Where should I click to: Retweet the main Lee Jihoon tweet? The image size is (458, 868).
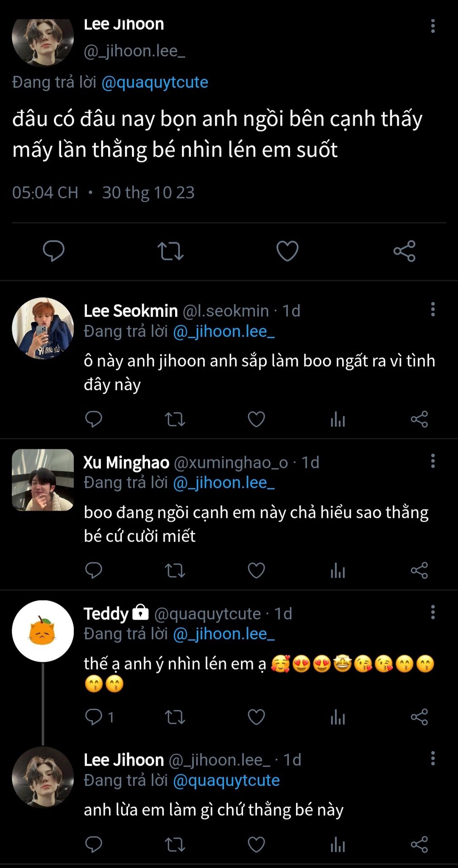(x=170, y=251)
